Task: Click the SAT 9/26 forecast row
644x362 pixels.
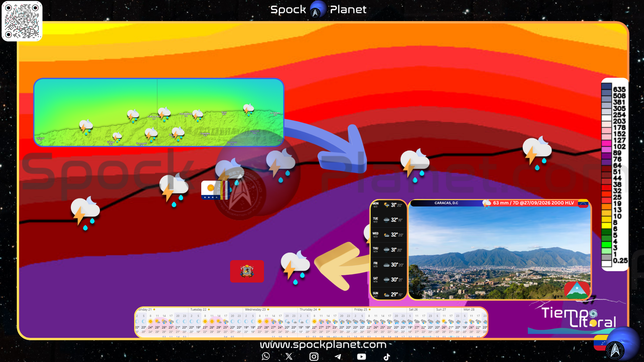Action: [x=388, y=280]
